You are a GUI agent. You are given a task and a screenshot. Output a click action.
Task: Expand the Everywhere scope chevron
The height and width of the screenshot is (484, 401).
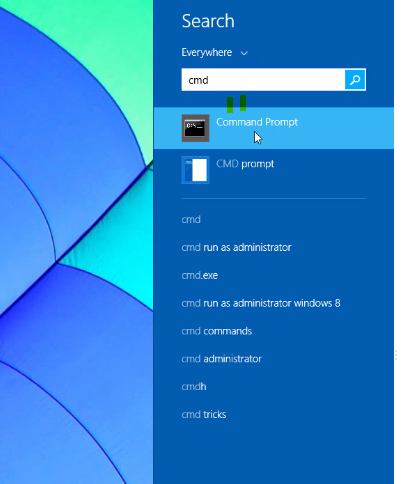(x=244, y=53)
